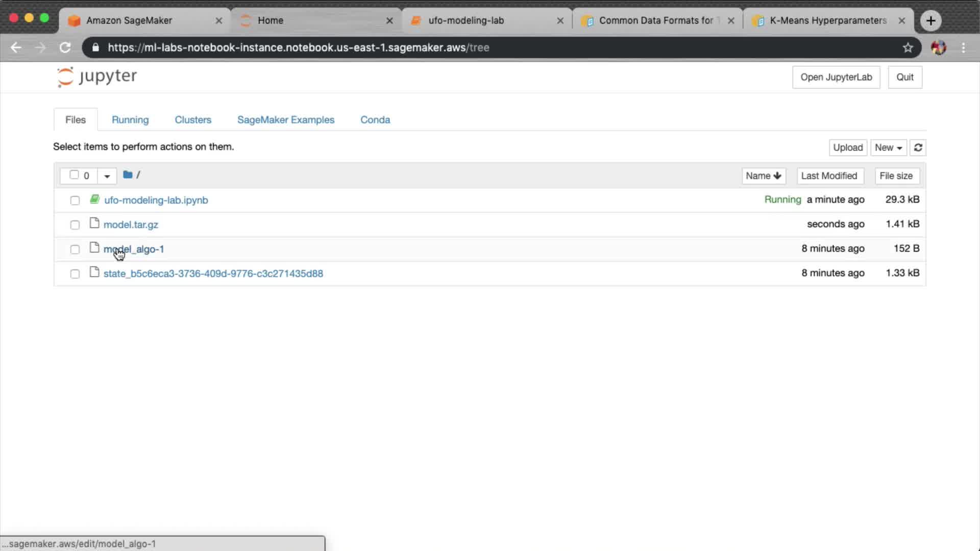Open a new browser tab with plus icon
This screenshot has height=551, width=980.
[930, 20]
